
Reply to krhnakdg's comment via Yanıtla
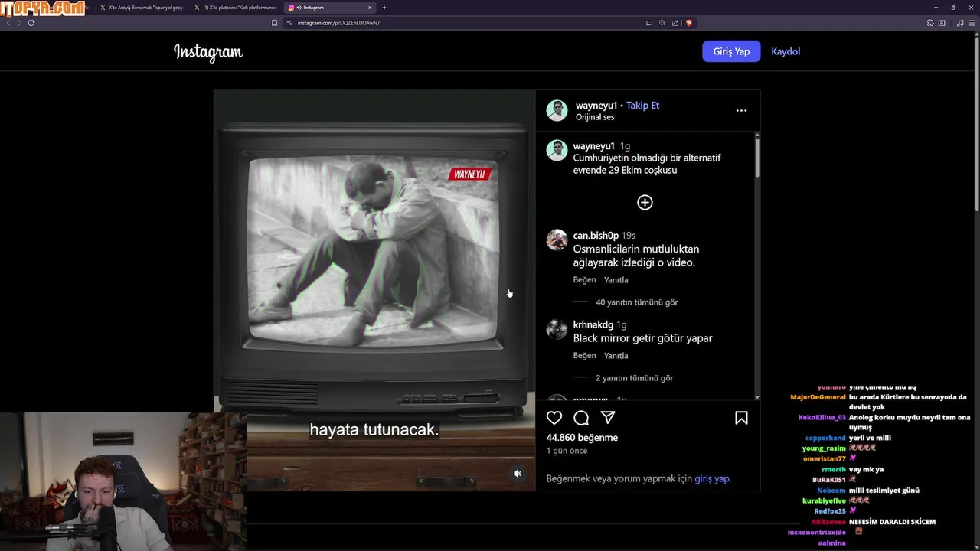[x=616, y=356]
